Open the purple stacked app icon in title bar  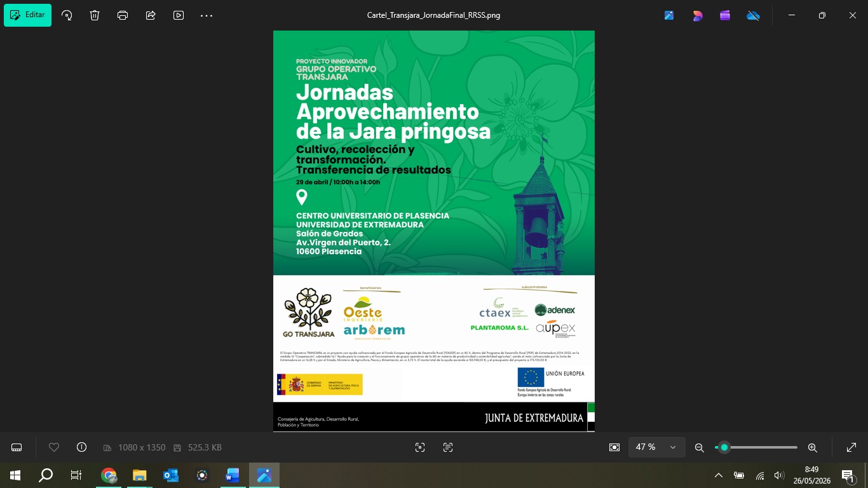(725, 15)
